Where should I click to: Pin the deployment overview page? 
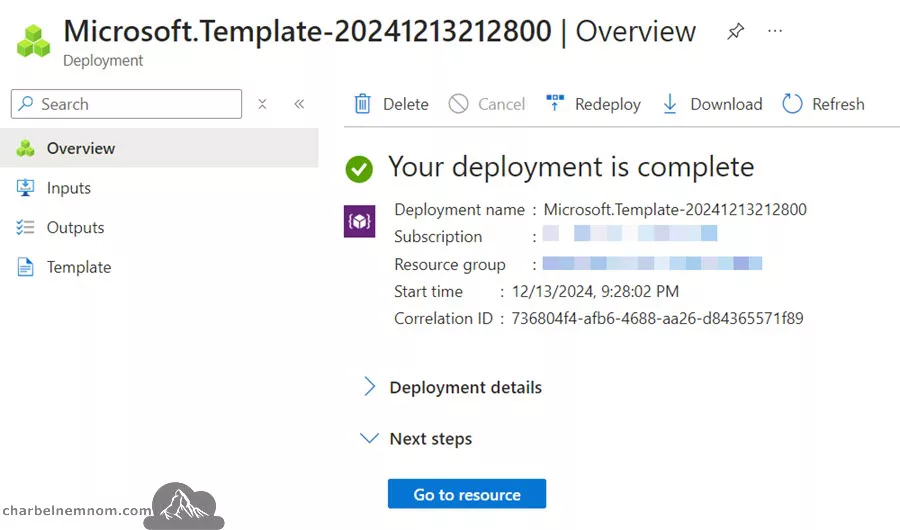[735, 31]
